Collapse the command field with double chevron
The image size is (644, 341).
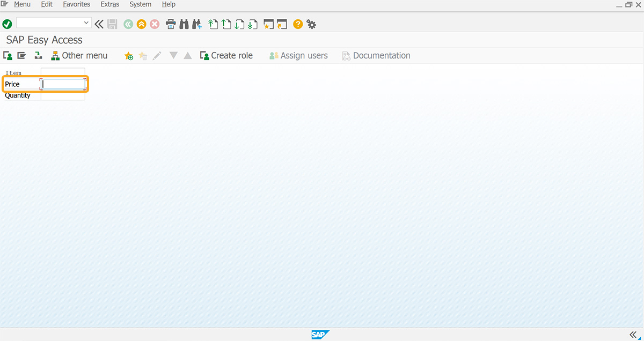tap(99, 24)
